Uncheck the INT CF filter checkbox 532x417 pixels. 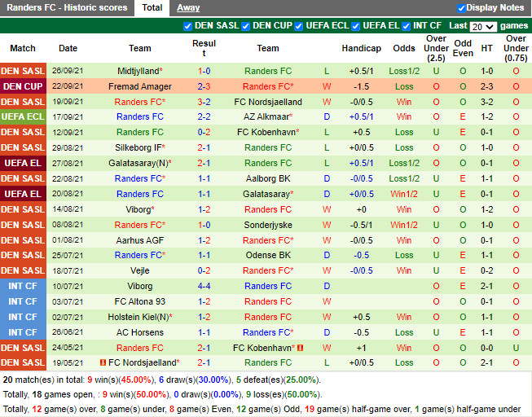[x=406, y=26]
